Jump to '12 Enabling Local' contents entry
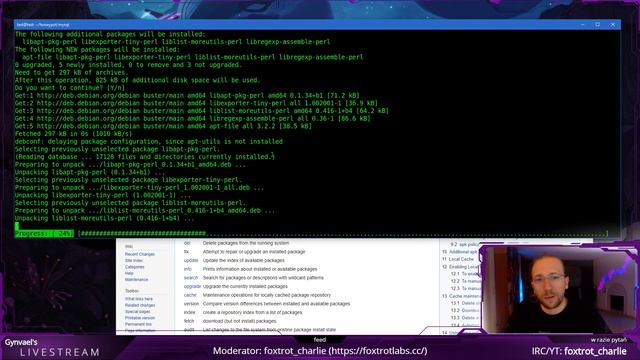 pyautogui.click(x=460, y=267)
